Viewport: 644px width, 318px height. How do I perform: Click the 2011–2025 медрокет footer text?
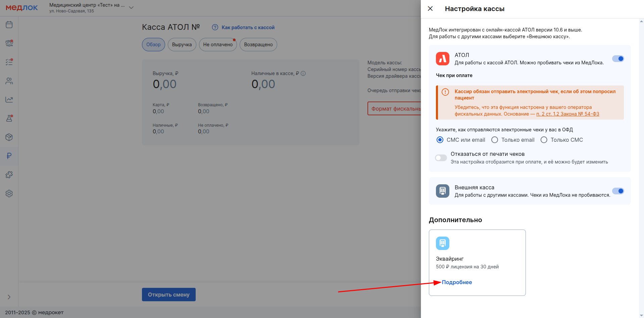point(34,313)
